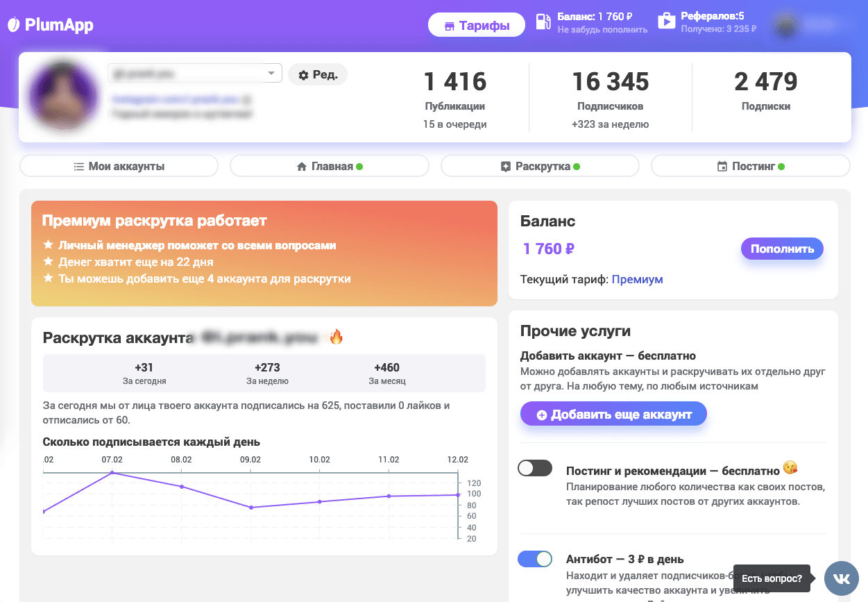Click the home icon in Главная tab
This screenshot has height=602, width=868.
(302, 167)
